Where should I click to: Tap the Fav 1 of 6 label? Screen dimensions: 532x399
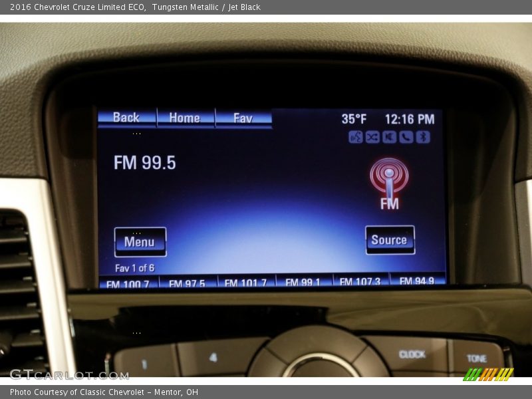(x=135, y=269)
